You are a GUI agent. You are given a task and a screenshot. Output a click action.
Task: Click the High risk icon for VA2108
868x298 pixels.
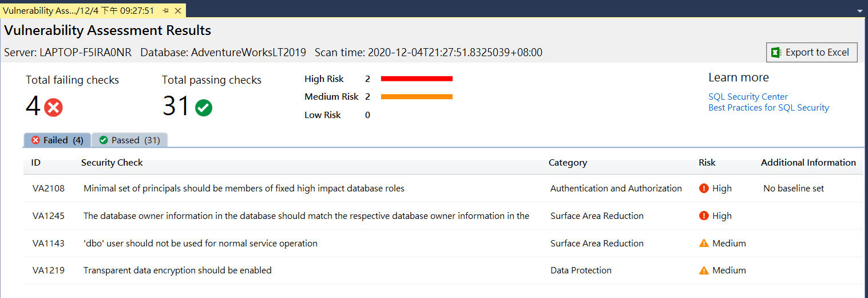[x=704, y=189]
